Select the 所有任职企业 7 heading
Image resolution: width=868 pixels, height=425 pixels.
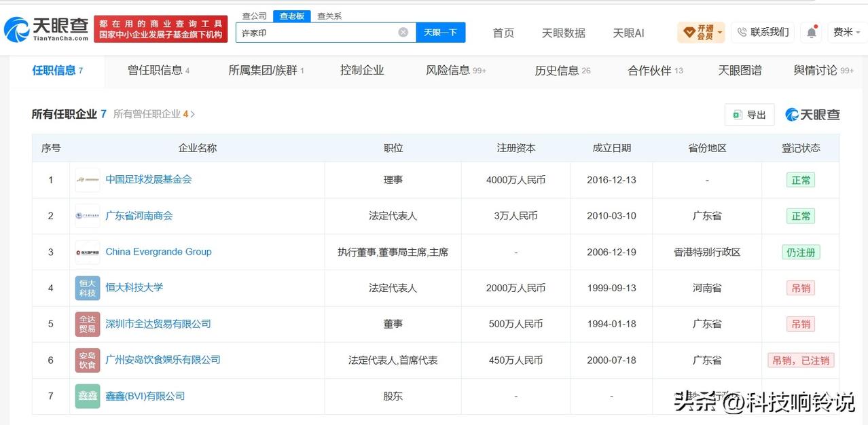pyautogui.click(x=69, y=114)
